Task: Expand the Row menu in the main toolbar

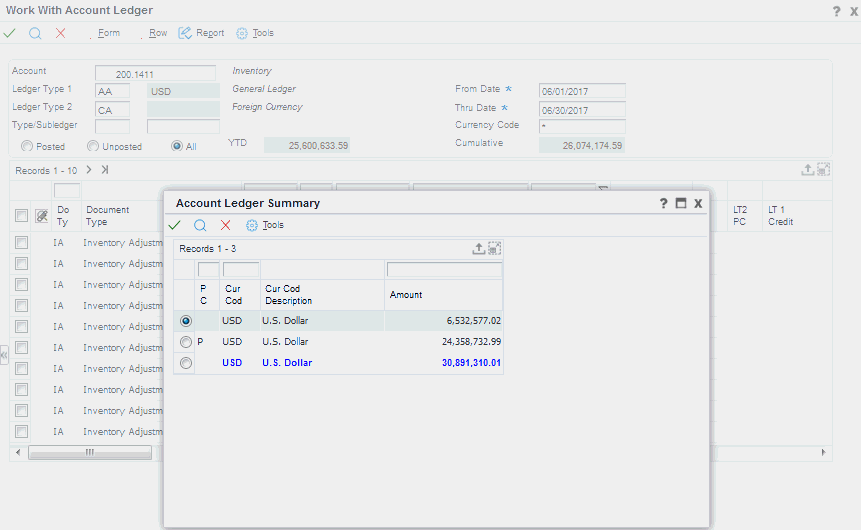Action: point(157,33)
